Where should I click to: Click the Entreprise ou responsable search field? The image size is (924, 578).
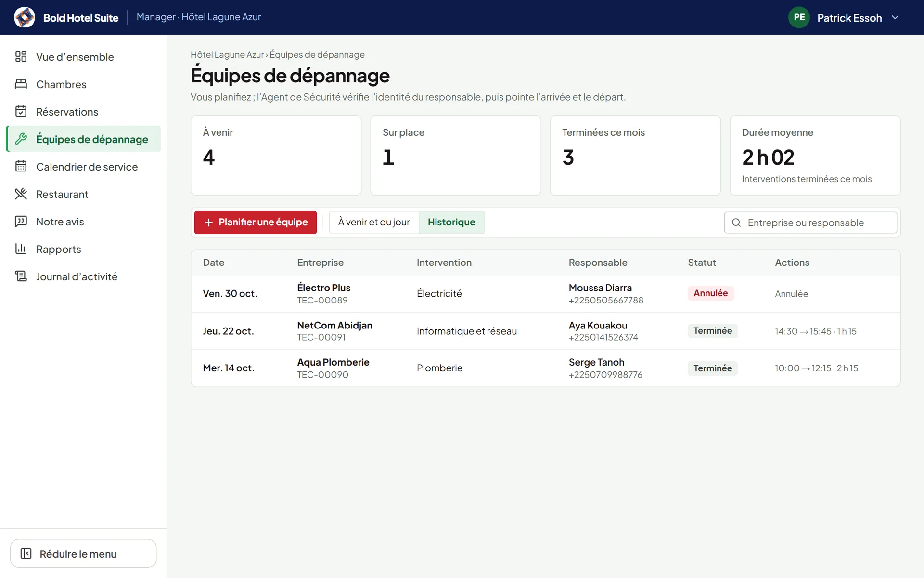810,223
